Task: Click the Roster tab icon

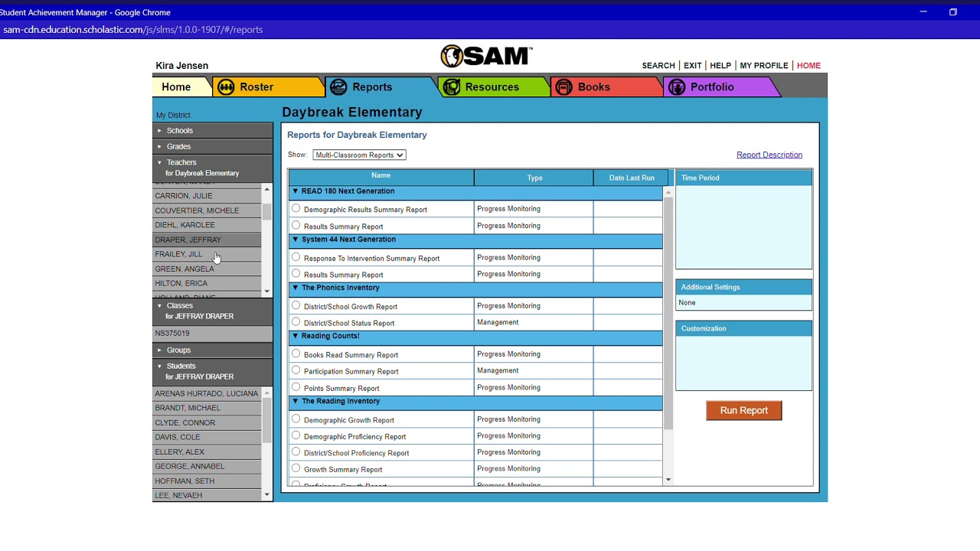Action: pyautogui.click(x=226, y=87)
